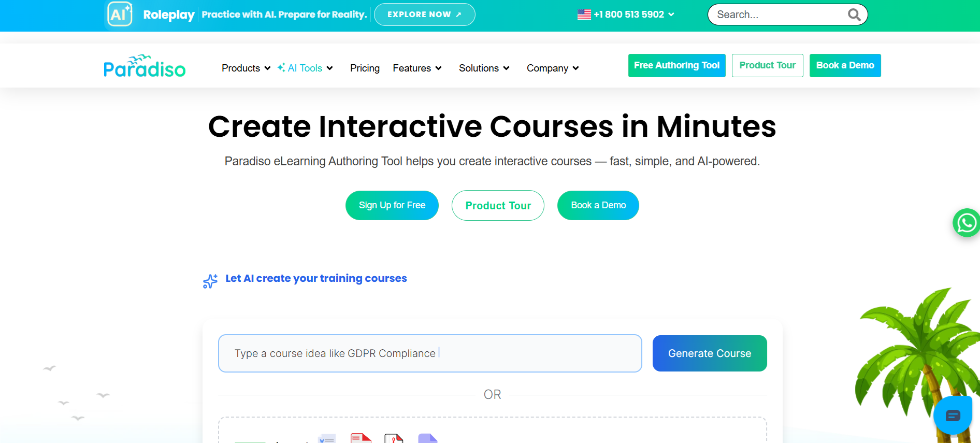Click Product Tour in navigation bar
Image resolution: width=980 pixels, height=443 pixels.
pos(767,65)
